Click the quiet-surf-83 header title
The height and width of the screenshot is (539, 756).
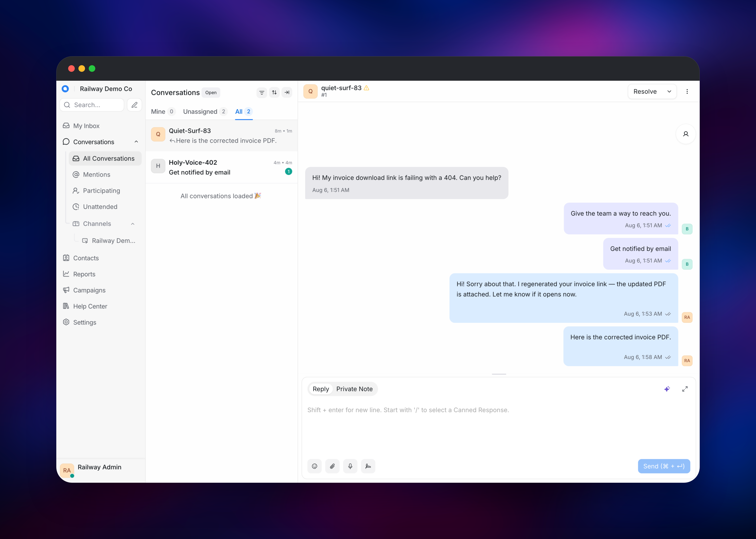341,88
